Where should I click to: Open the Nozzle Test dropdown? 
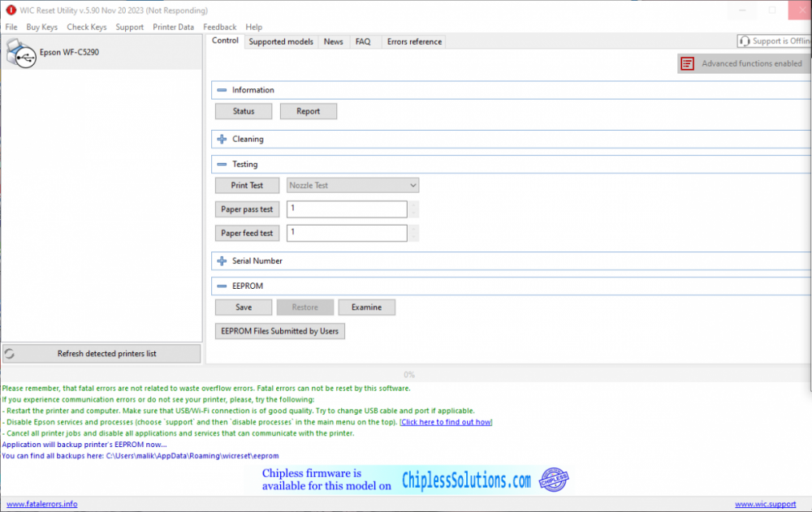pos(352,185)
